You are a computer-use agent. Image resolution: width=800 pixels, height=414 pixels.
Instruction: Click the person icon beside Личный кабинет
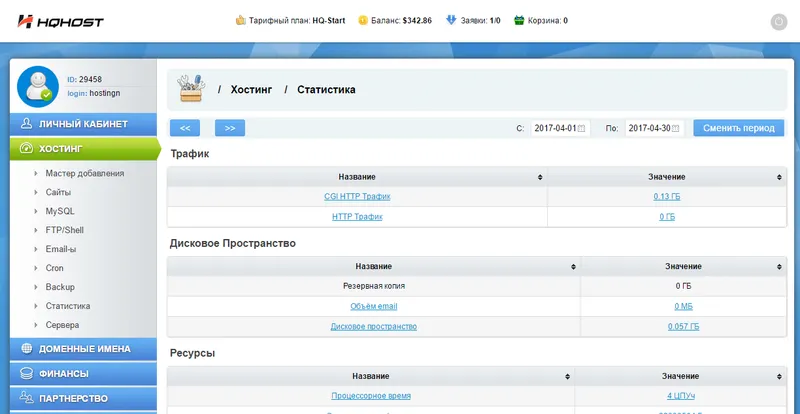tap(27, 124)
